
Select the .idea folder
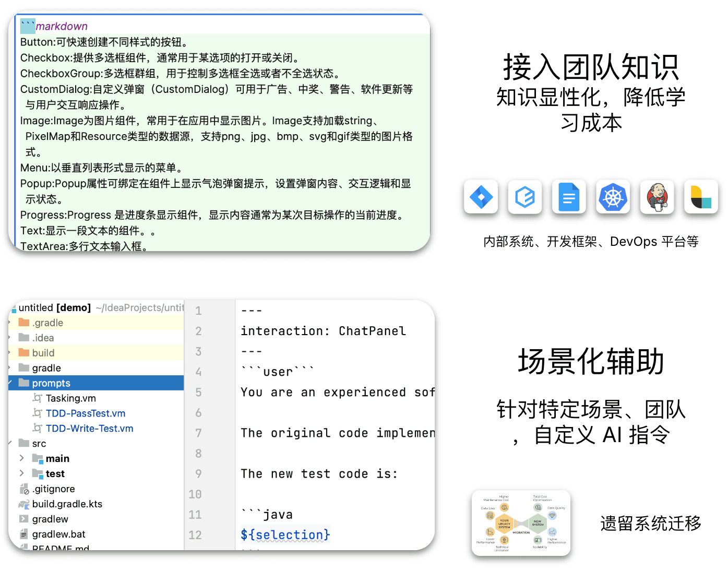[x=96, y=338]
